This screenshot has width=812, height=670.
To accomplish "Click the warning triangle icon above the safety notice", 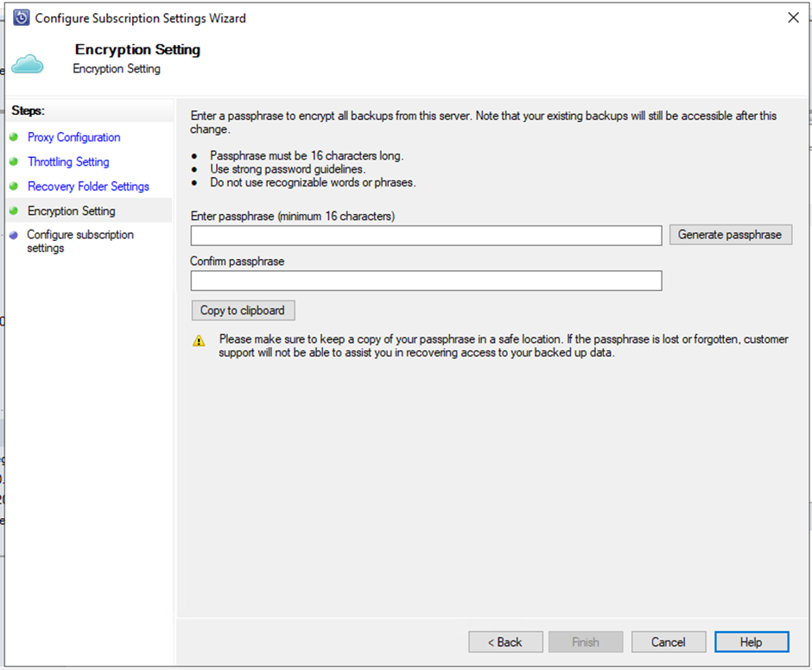I will click(x=198, y=339).
